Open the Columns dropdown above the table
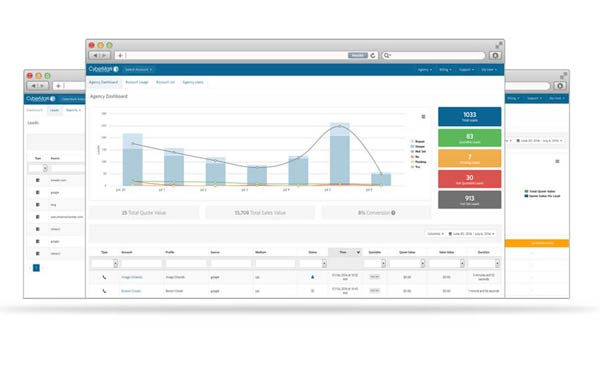Screen dimensions: 600x385 click(435, 233)
